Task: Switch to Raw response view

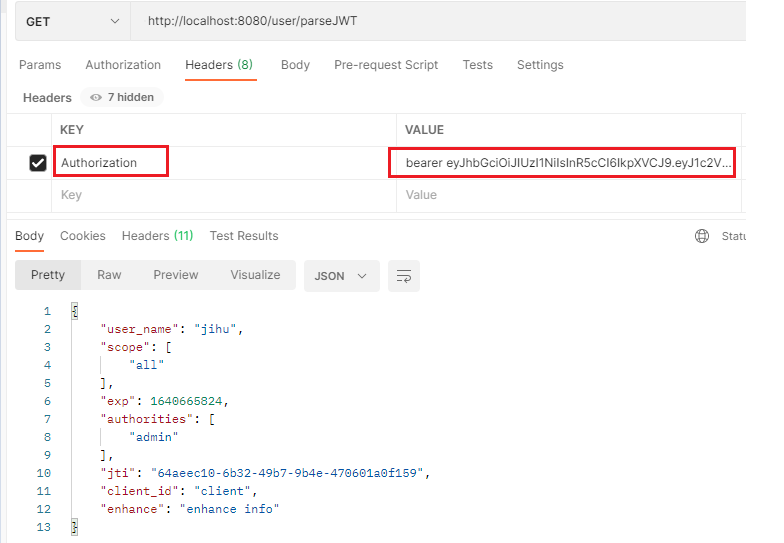Action: pyautogui.click(x=109, y=275)
